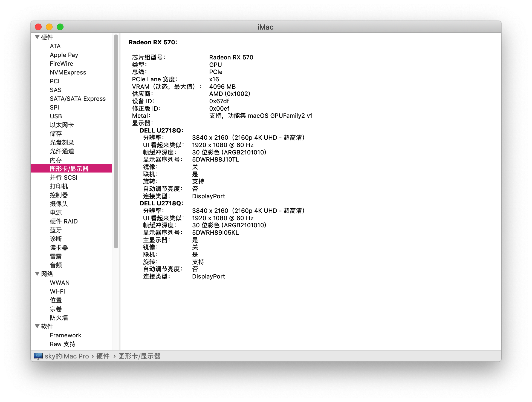Click SATA/SATA Express sidebar entry
532x402 pixels.
click(x=78, y=99)
